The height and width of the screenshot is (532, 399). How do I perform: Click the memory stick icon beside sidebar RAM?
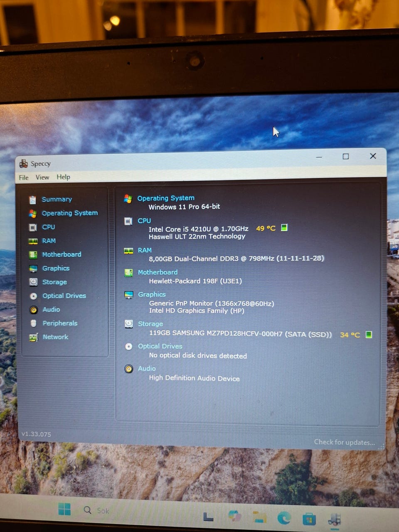point(33,241)
